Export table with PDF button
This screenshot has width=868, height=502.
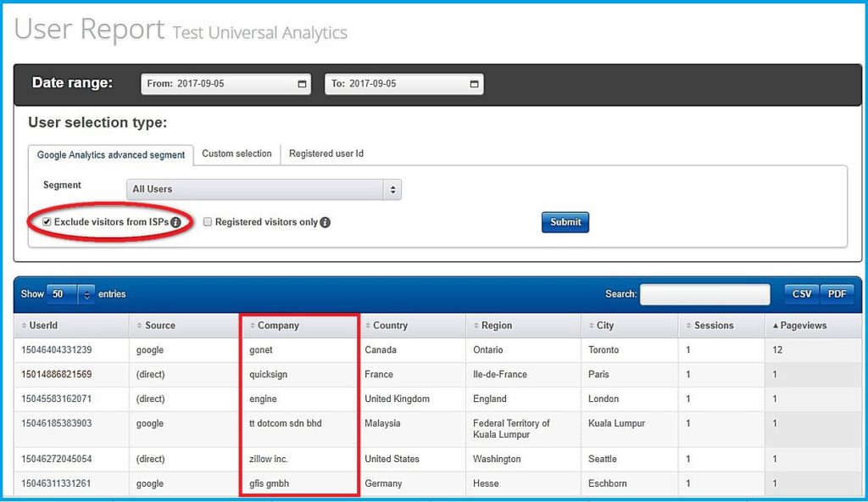[x=837, y=294]
